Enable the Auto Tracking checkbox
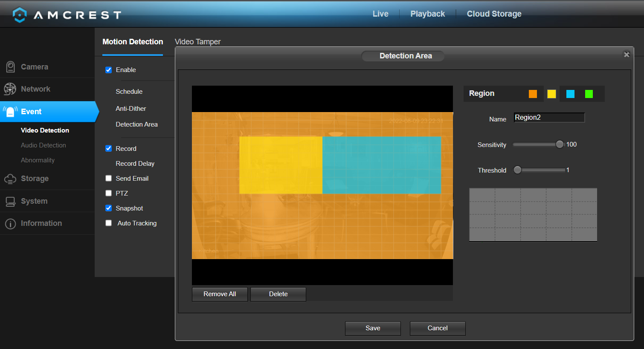Viewport: 644px width, 349px height. point(108,223)
